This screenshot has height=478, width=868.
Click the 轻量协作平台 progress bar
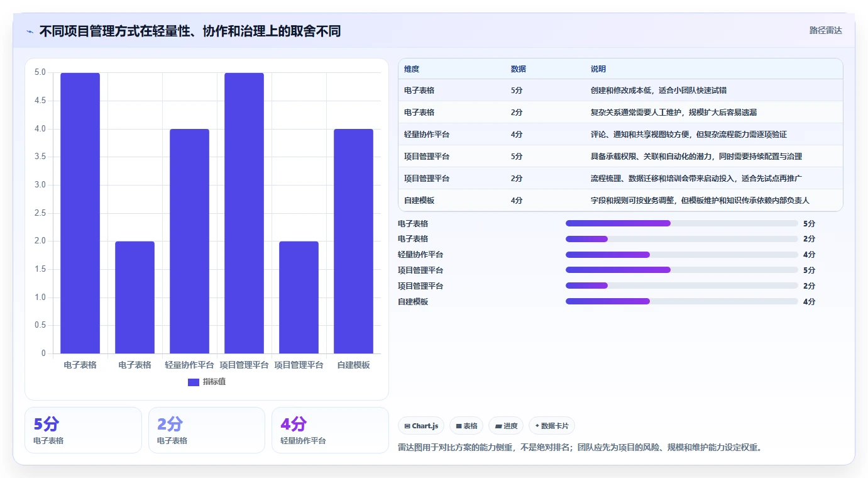tap(681, 255)
